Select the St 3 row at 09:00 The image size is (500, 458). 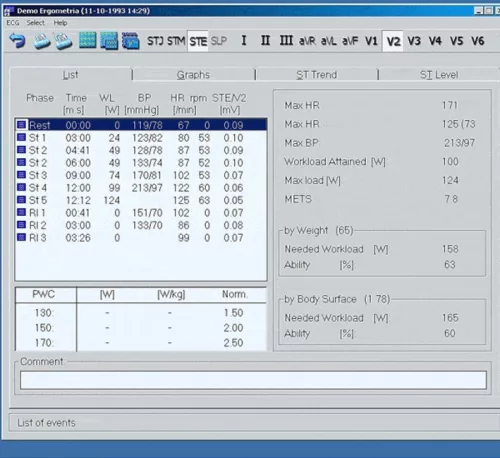point(141,175)
